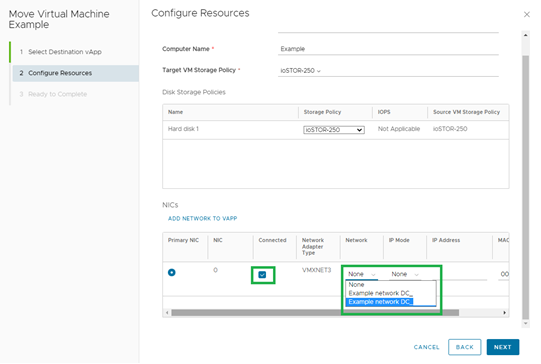Close the Configure Resources dialog

pos(527,14)
